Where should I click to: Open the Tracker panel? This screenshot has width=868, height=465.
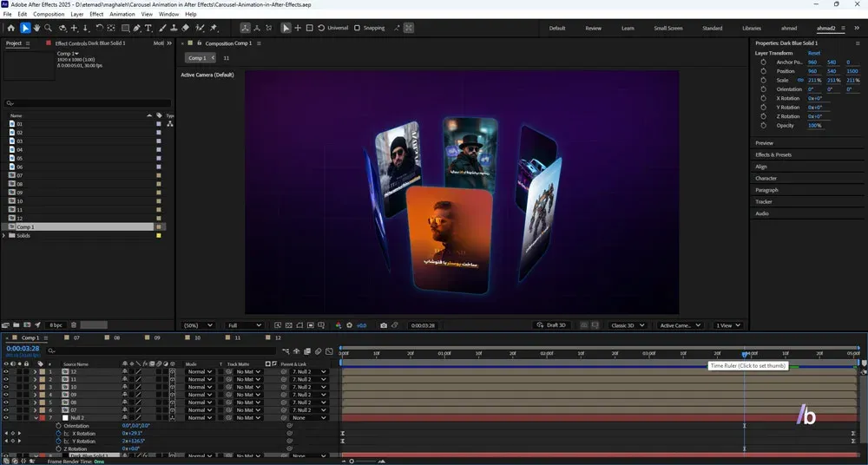click(x=763, y=202)
